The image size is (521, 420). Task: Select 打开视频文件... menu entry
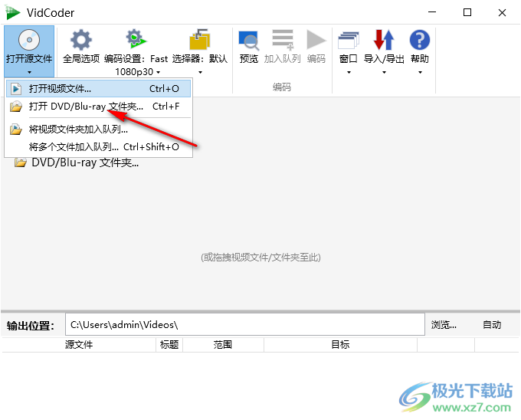point(98,89)
